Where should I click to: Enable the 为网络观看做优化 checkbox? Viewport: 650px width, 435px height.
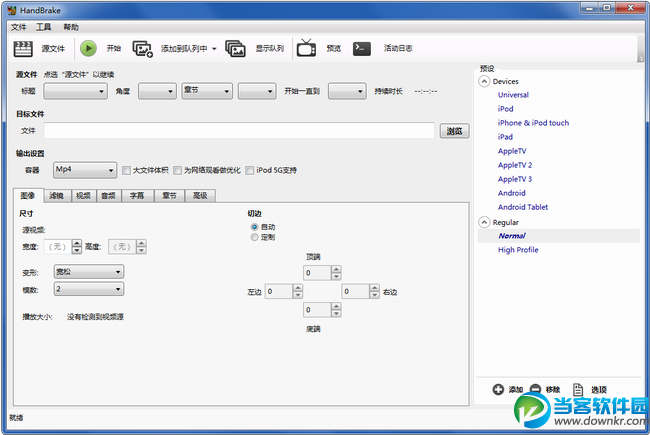click(x=177, y=170)
